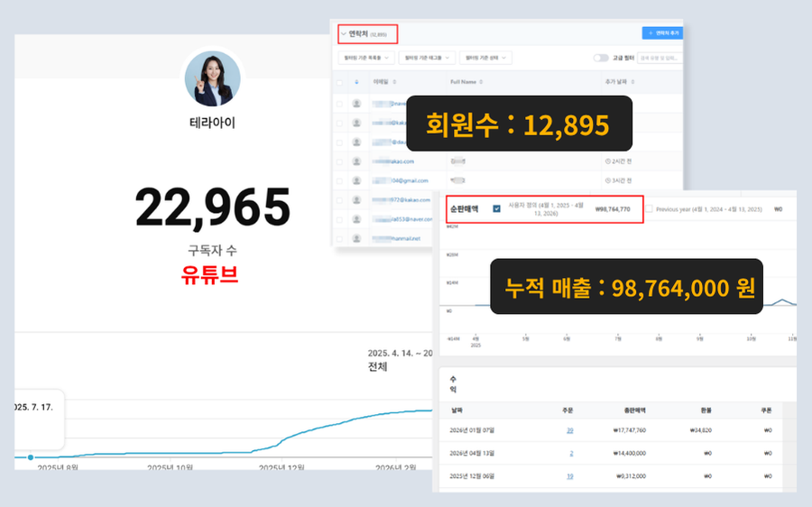Collapse the 연락처 section chevron
This screenshot has height=507, width=812.
tap(344, 34)
